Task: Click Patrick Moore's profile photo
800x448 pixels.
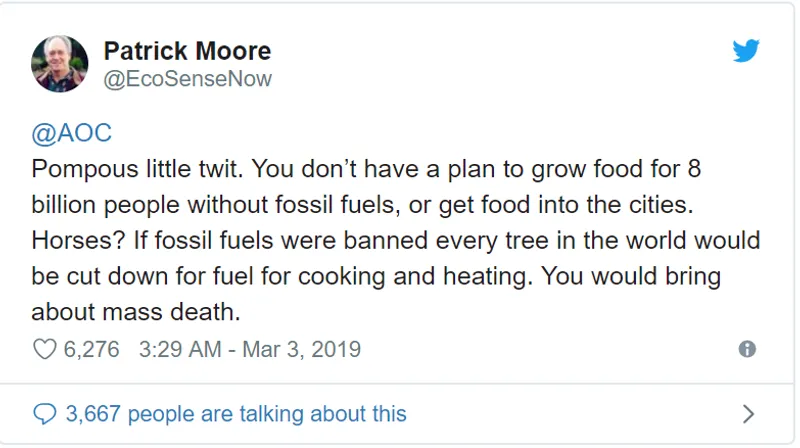Action: [61, 62]
